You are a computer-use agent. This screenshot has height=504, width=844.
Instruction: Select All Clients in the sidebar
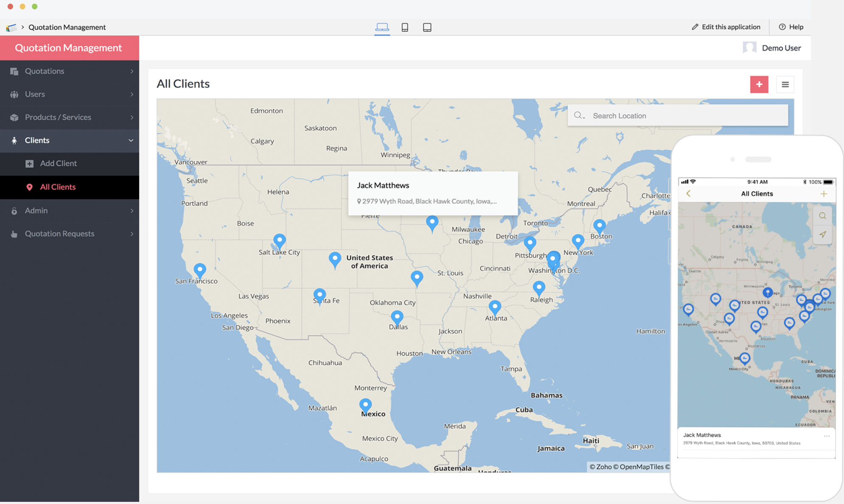point(58,187)
